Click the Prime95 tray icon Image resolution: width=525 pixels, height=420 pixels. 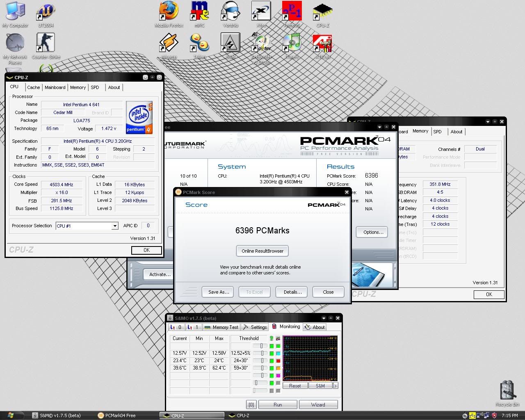pyautogui.click(x=472, y=415)
